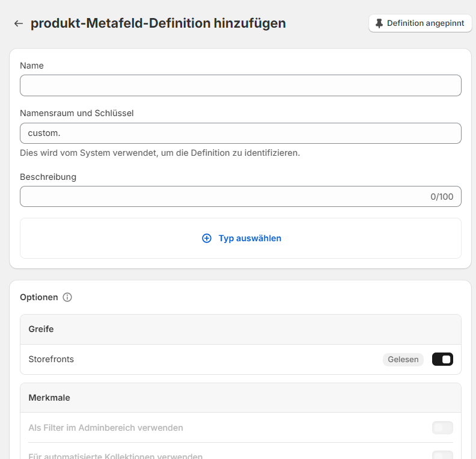Click the Storefronts row label

(51, 359)
